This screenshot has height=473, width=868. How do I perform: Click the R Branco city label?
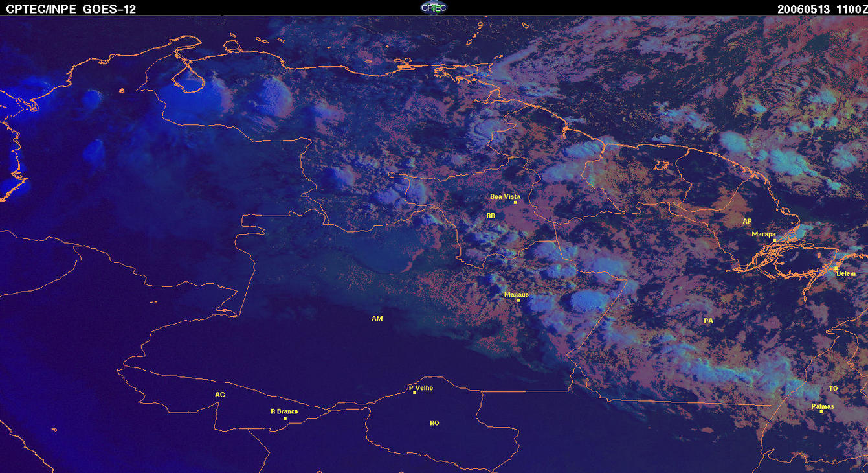click(x=284, y=411)
